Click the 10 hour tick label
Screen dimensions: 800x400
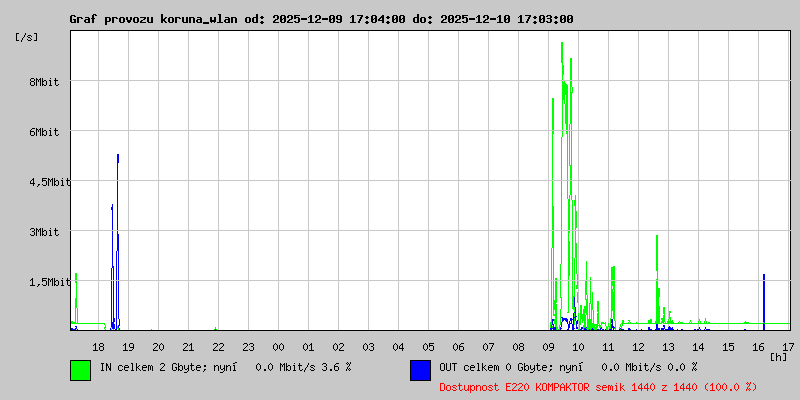[578, 347]
